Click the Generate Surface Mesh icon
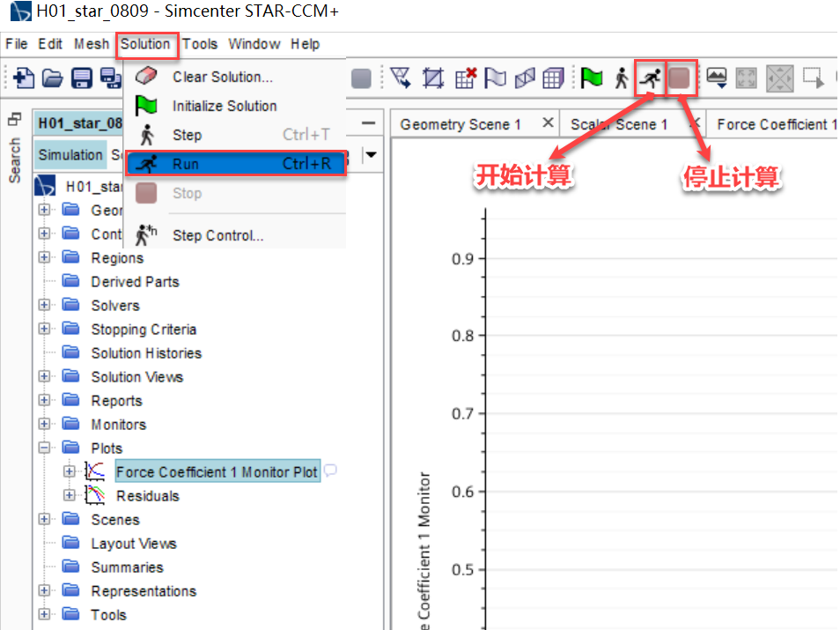Screen dimensions: 840x630 [402, 78]
